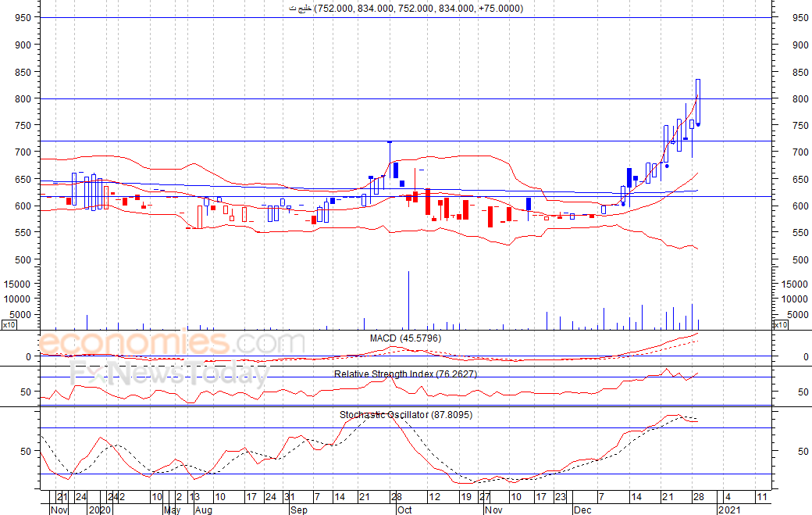Click the 4 day label near 2021
The height and width of the screenshot is (515, 812).
728,497
